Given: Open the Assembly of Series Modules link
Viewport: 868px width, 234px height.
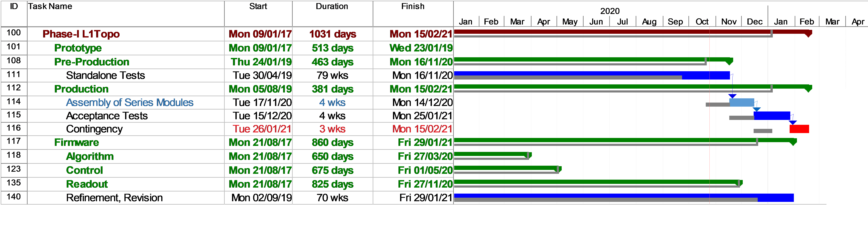Looking at the screenshot, I should [x=130, y=103].
